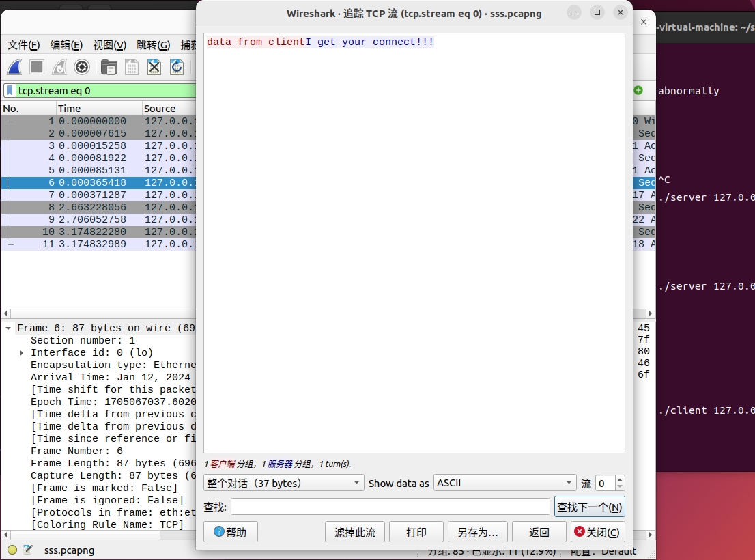Click the Print (打印) button
755x560 pixels.
[416, 532]
